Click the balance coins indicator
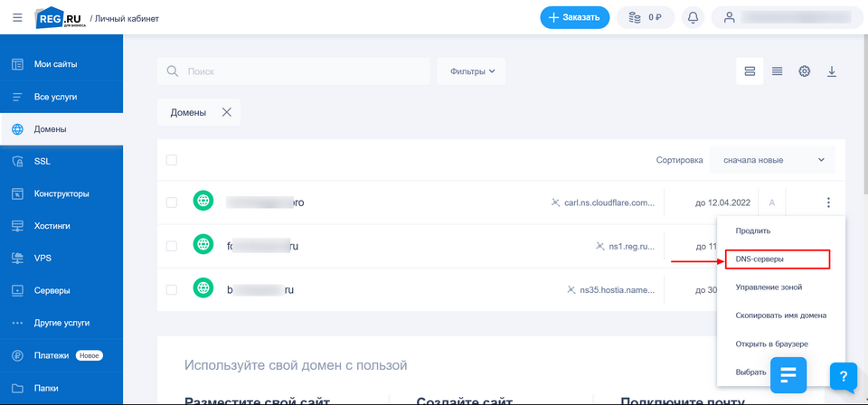 coord(646,18)
